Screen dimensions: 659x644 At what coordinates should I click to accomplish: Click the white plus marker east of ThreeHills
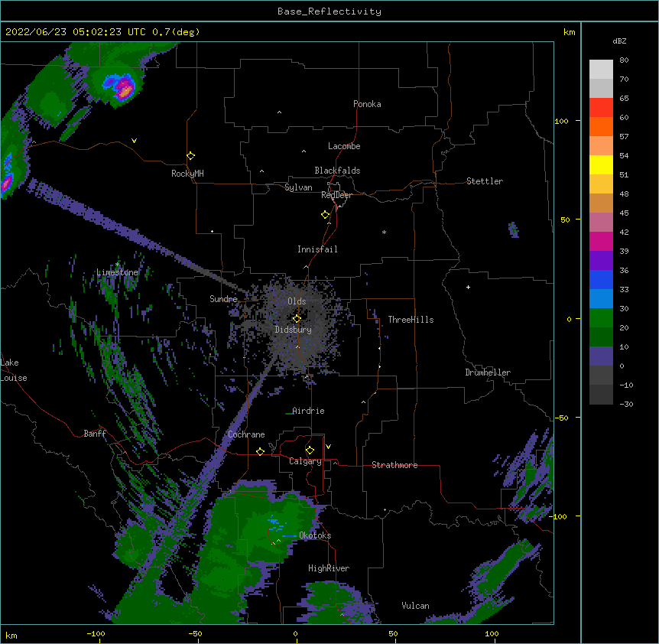468,287
